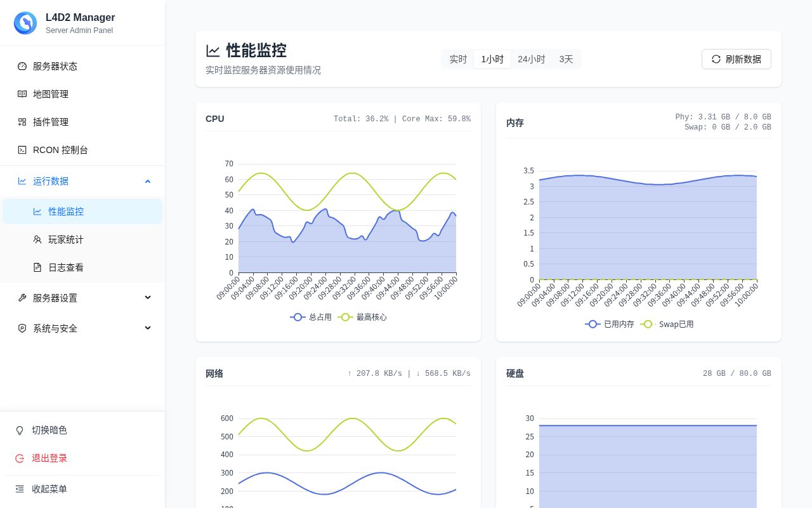Open the 插件管理 menu item
The height and width of the screenshot is (508, 812).
pyautogui.click(x=82, y=122)
